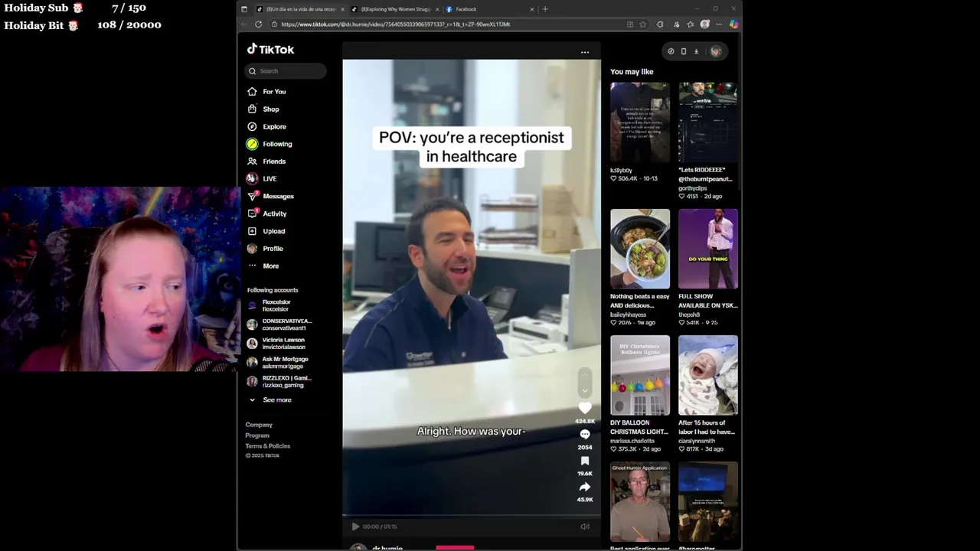Open the Activity notifications

point(266,214)
